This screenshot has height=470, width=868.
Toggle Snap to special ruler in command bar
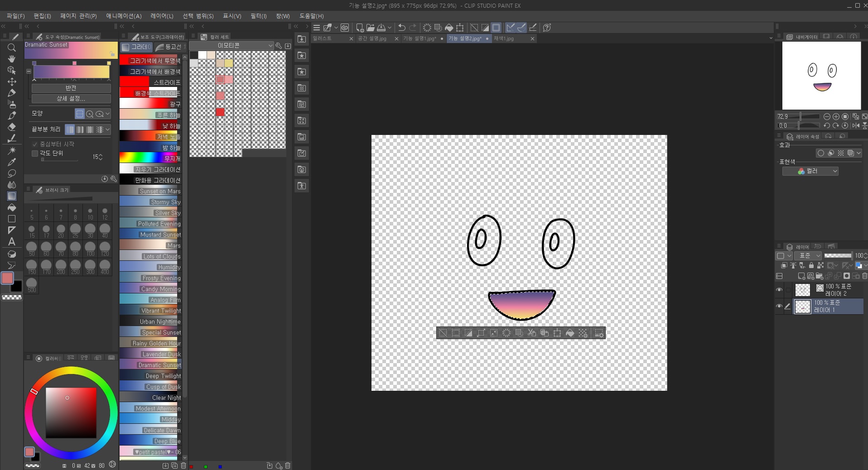pyautogui.click(x=521, y=28)
